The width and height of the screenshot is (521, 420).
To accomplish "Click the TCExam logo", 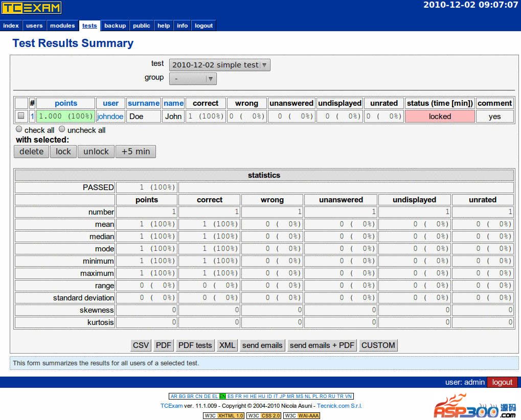I will (x=32, y=8).
